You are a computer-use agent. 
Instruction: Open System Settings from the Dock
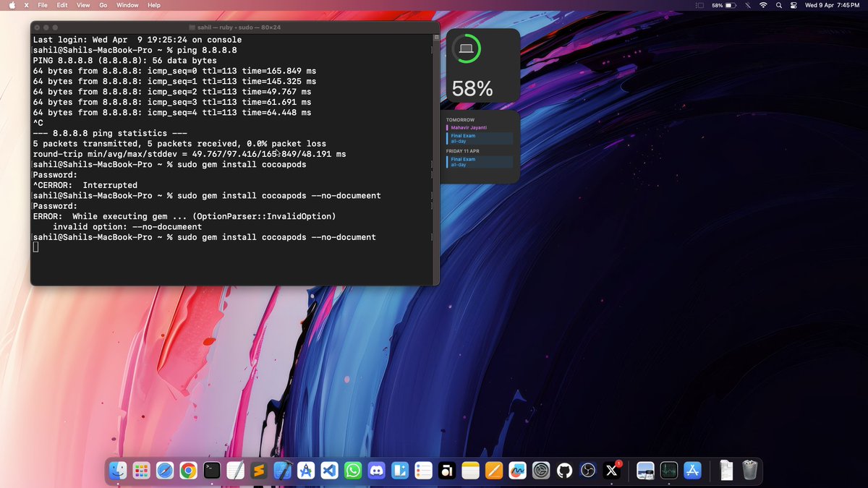pos(541,471)
